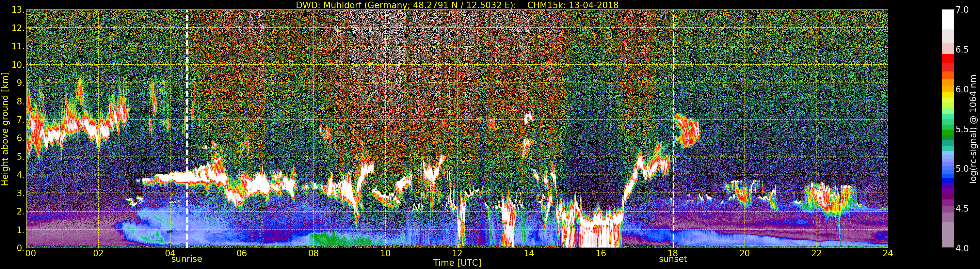The width and height of the screenshot is (980, 269).
Task: Click the '08' time axis tick label
Action: click(313, 253)
